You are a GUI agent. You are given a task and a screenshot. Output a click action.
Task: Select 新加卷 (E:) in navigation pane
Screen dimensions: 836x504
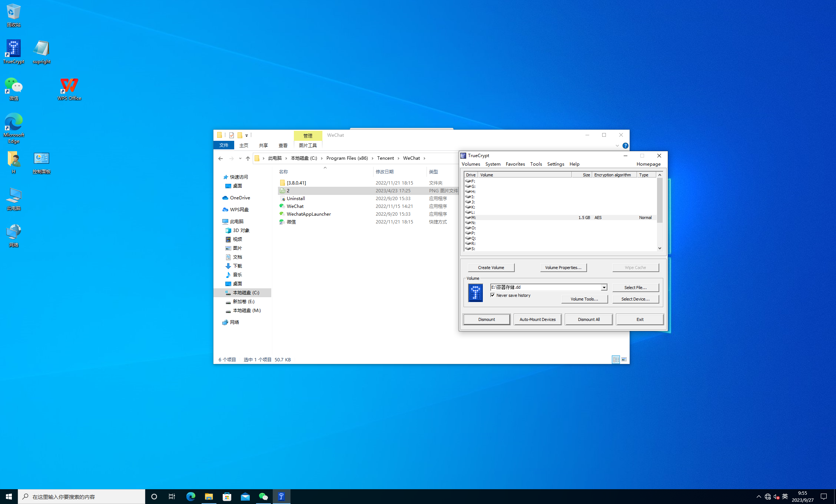[x=243, y=302]
